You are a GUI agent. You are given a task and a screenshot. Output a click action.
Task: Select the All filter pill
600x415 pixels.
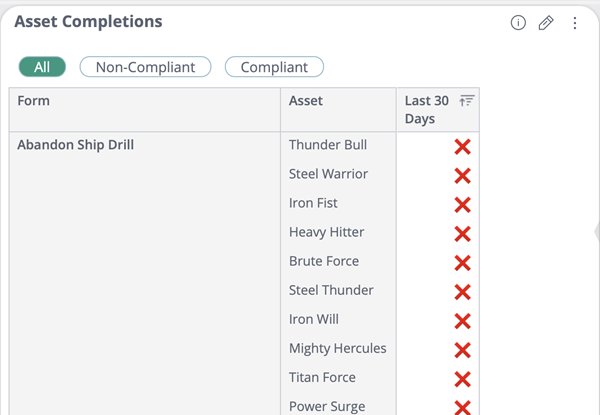point(42,67)
